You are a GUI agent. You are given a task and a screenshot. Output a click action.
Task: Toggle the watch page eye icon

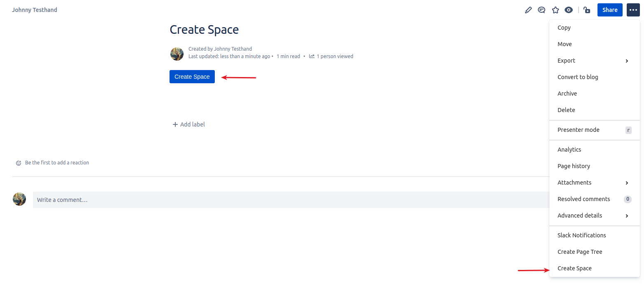pyautogui.click(x=569, y=10)
